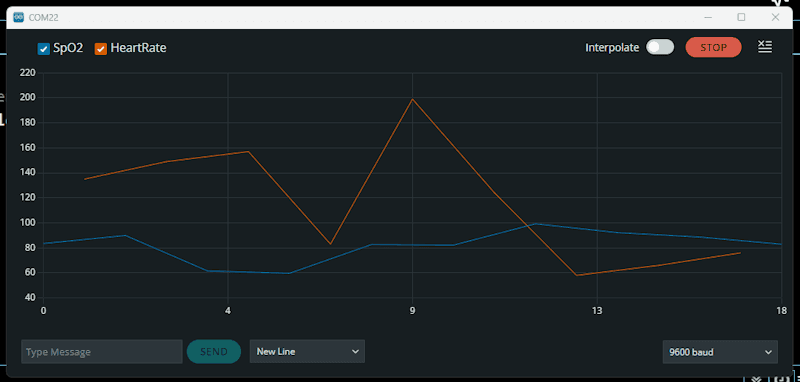The height and width of the screenshot is (382, 800).
Task: Click the x-axis label 13
Action: point(597,311)
